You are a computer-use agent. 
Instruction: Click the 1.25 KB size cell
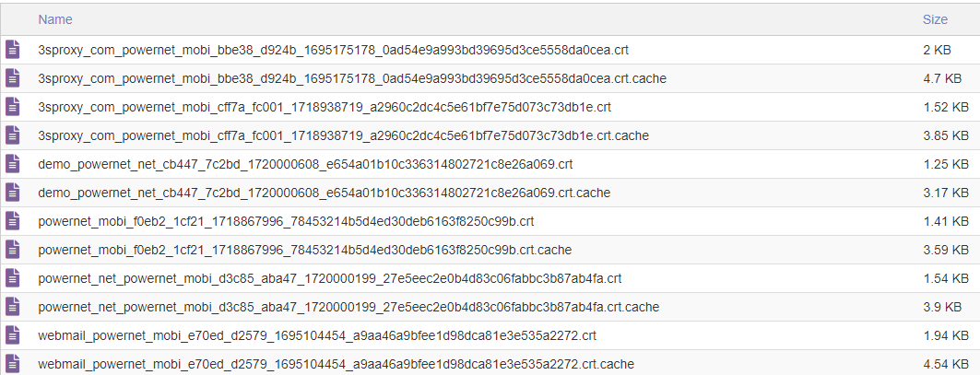click(x=946, y=164)
